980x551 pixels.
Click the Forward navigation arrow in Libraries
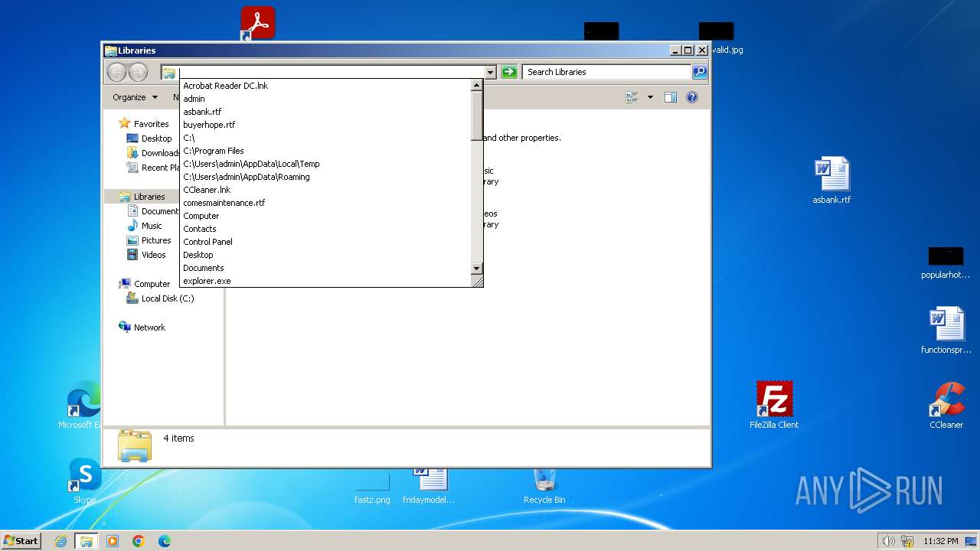tap(138, 72)
